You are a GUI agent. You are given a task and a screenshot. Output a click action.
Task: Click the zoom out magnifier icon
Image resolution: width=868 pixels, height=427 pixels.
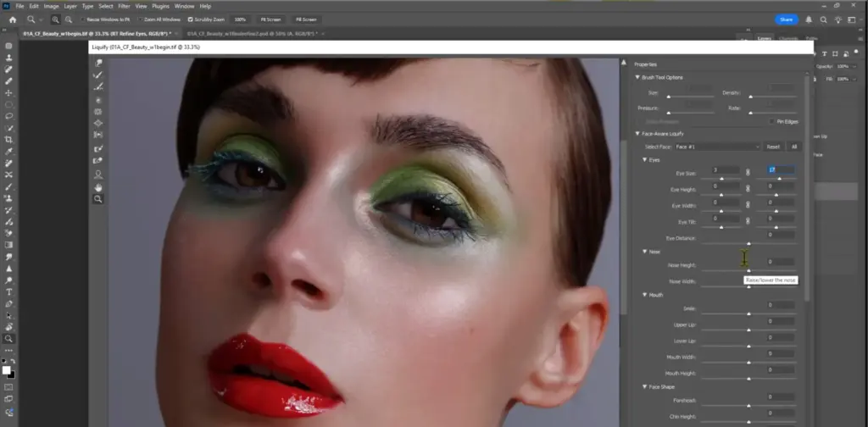(67, 19)
